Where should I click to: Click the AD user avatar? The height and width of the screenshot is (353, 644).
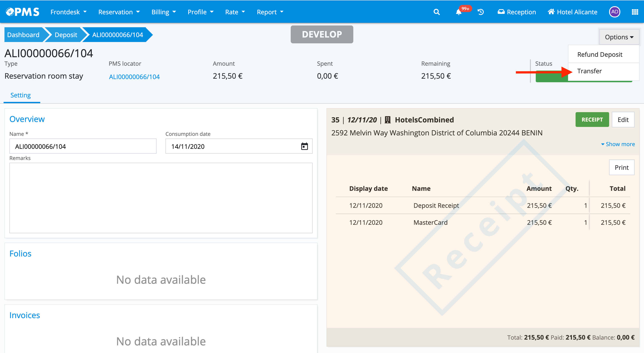tap(614, 12)
